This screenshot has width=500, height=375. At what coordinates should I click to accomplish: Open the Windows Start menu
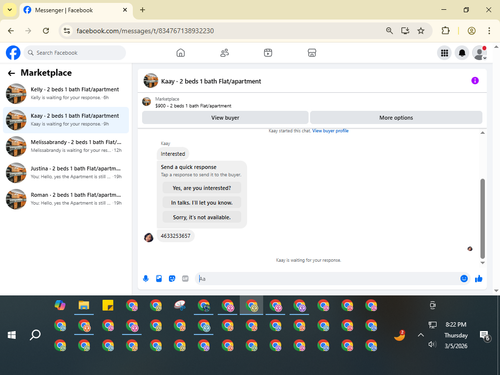(12, 335)
